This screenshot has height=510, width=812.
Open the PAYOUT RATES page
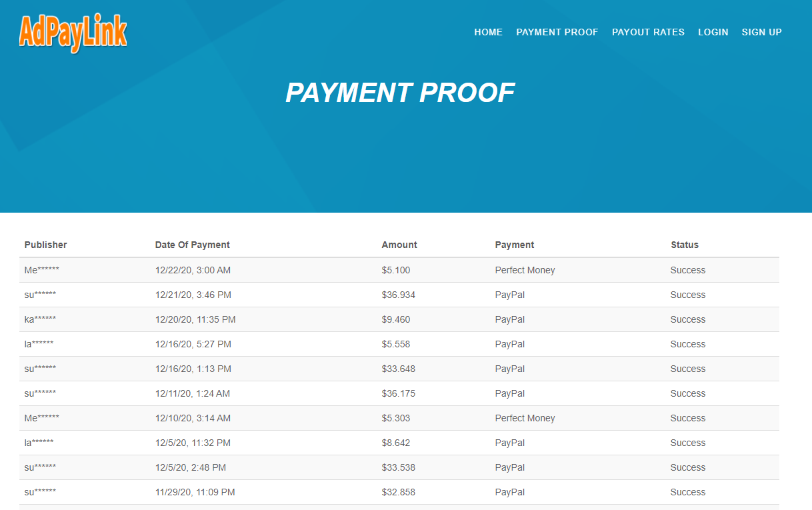pyautogui.click(x=648, y=32)
